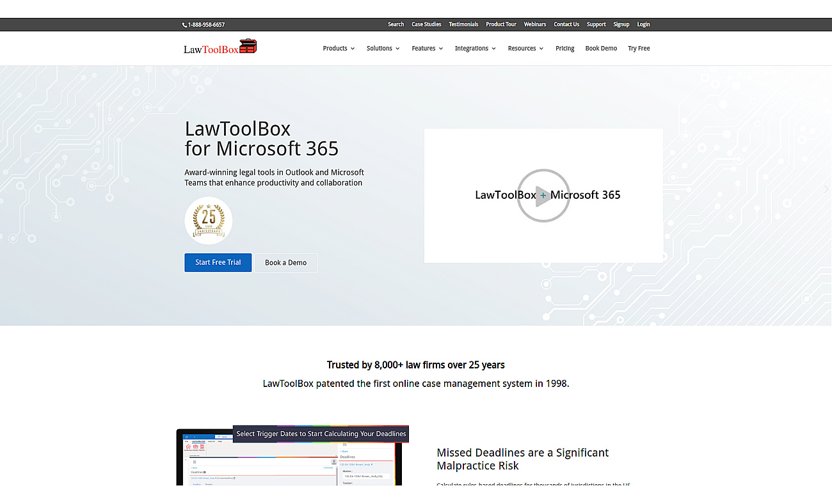Click the 'LawToolBox for Microsoft 365' headline
This screenshot has width=832, height=504.
(x=261, y=139)
